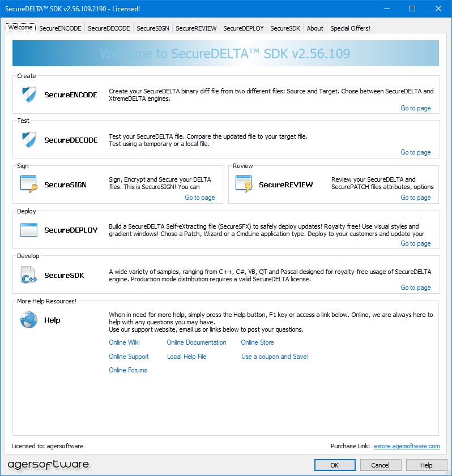This screenshot has width=452, height=476.
Task: Click the SecureENCODE shield icon
Action: (x=29, y=95)
